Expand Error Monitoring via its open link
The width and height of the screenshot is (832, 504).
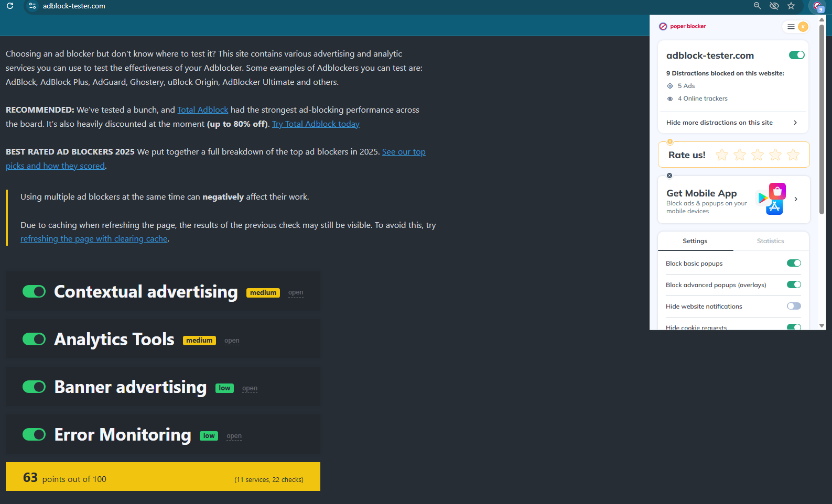(x=234, y=436)
